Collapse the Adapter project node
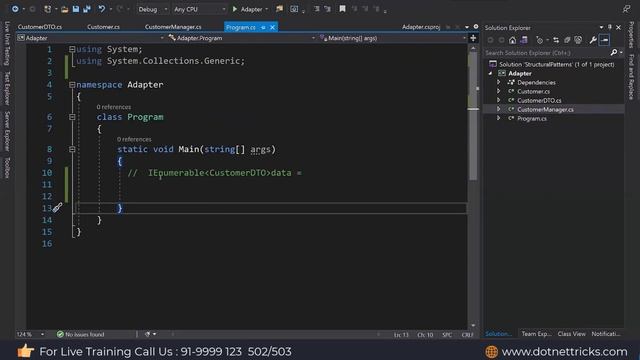 [x=490, y=73]
